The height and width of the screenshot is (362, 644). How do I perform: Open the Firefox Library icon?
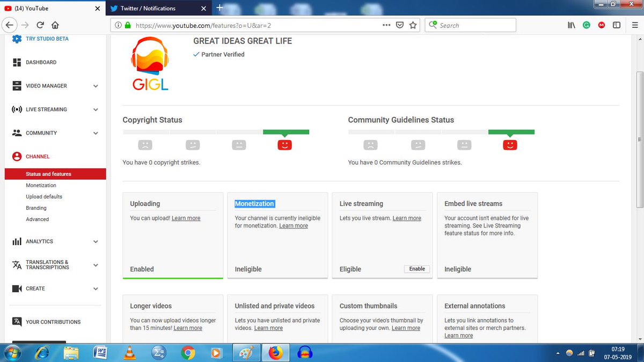point(572,25)
